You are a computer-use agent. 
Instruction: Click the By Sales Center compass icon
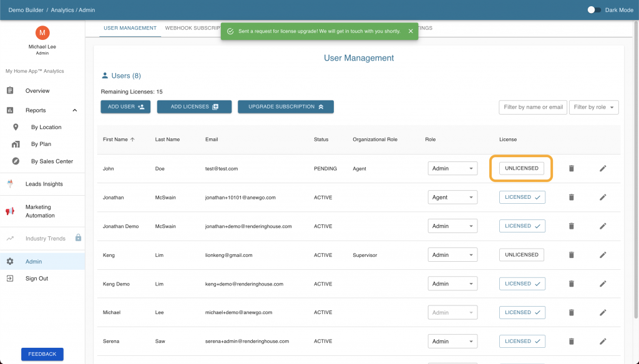point(16,161)
